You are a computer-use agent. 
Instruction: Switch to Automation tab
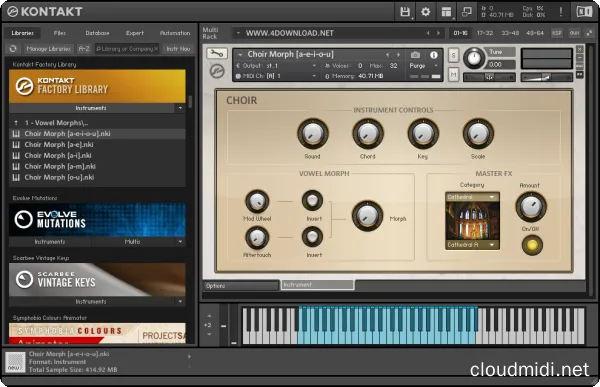pos(175,33)
